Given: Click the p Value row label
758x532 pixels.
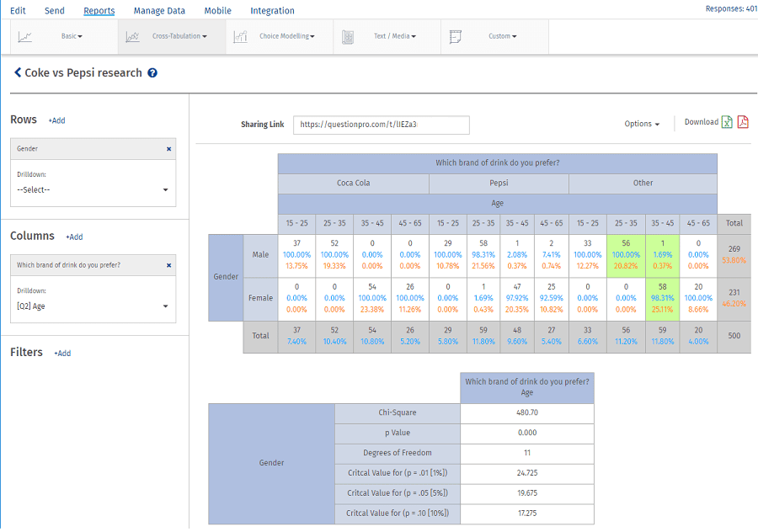Looking at the screenshot, I should [x=398, y=434].
